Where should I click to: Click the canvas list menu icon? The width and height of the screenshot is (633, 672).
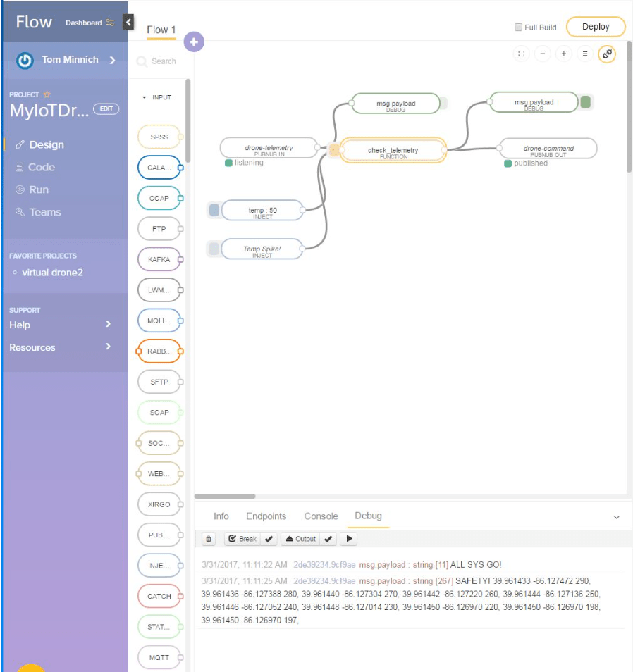coord(584,54)
